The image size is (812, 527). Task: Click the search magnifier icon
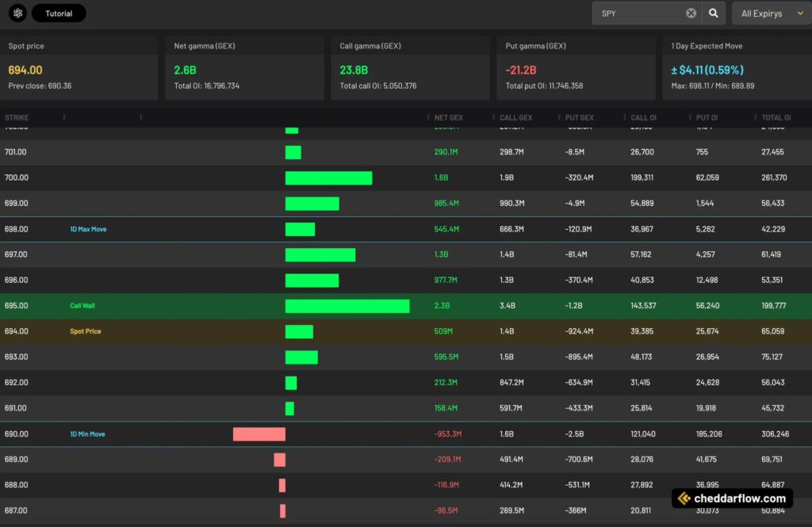712,13
